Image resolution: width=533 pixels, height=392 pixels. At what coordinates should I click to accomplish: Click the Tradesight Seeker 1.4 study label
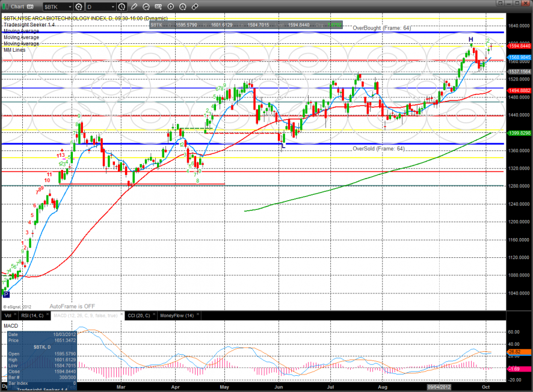click(29, 25)
